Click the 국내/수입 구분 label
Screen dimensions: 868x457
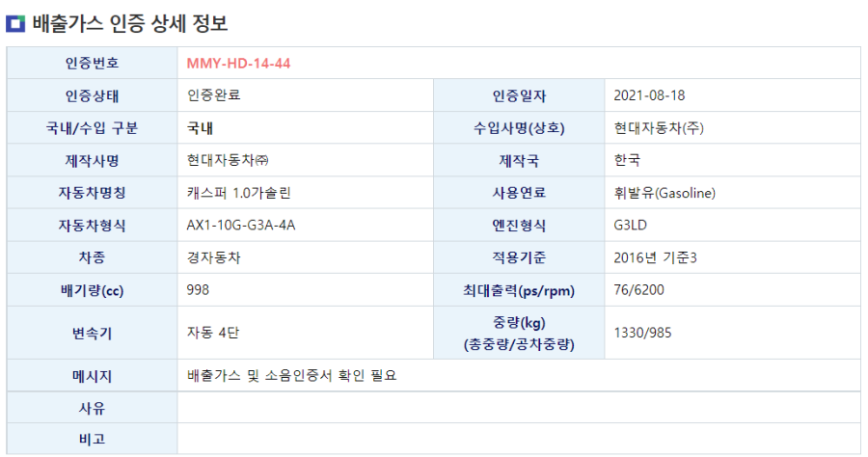coord(92,128)
